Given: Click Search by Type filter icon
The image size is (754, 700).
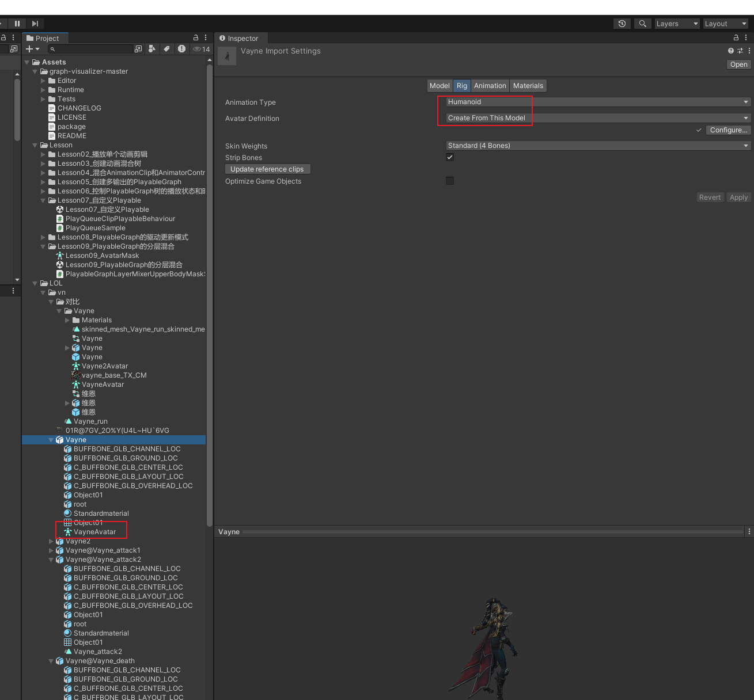Looking at the screenshot, I should (x=152, y=49).
